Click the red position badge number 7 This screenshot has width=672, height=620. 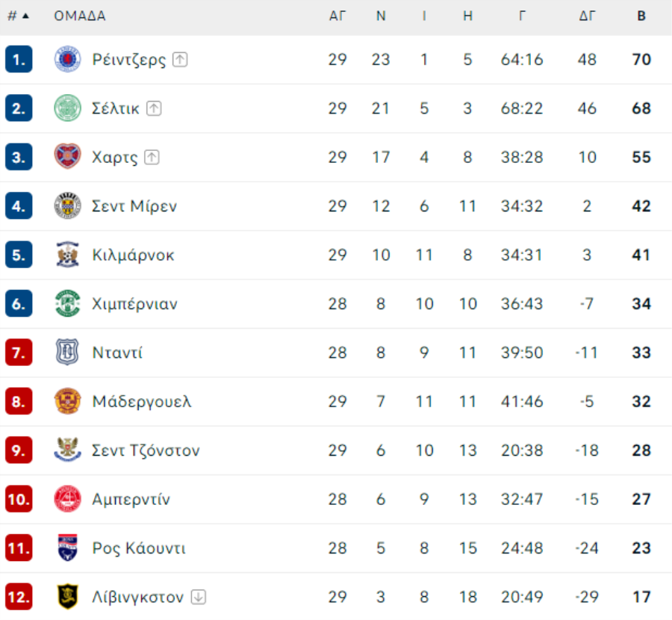(19, 353)
